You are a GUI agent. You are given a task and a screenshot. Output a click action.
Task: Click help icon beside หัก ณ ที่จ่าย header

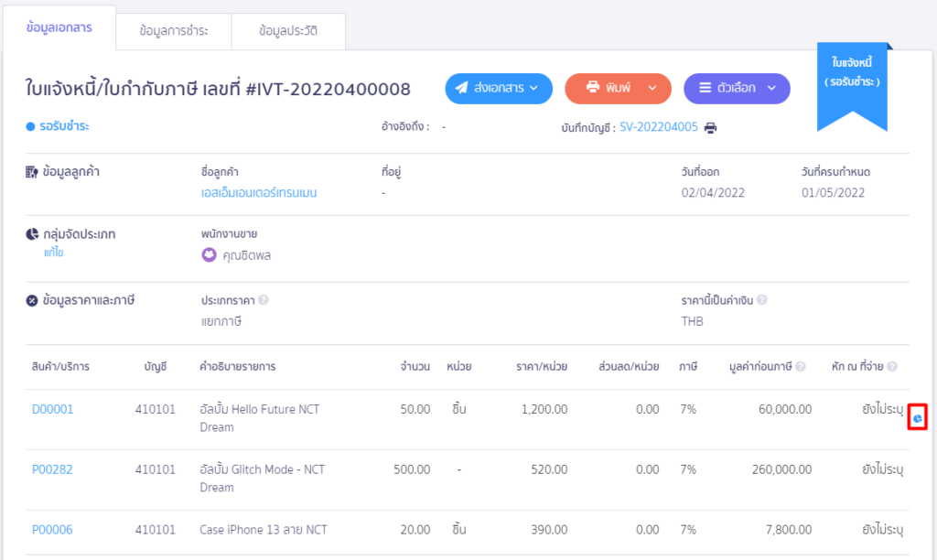tap(892, 367)
